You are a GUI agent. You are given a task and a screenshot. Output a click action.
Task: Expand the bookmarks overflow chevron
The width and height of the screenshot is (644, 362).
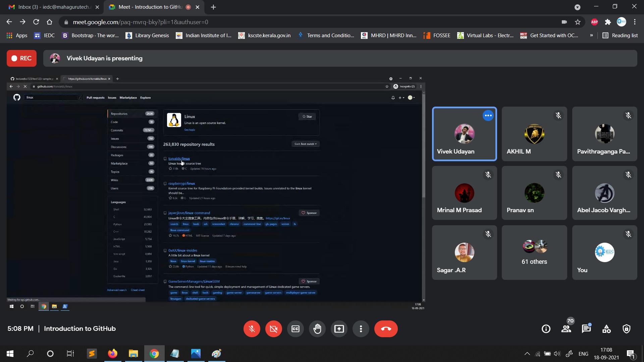(x=591, y=35)
